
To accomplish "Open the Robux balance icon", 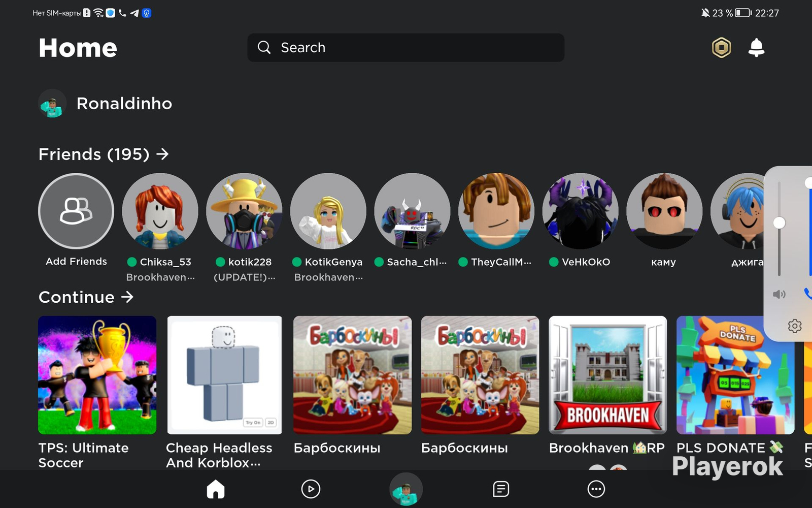I will [721, 48].
